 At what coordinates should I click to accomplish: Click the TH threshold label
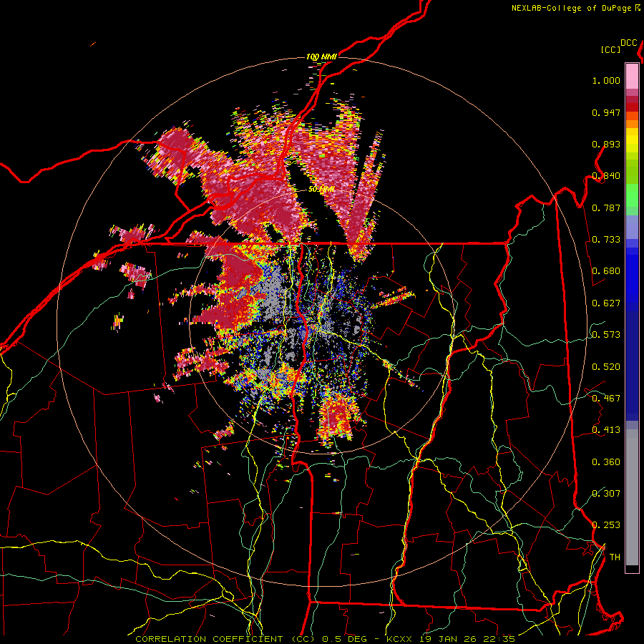(615, 557)
